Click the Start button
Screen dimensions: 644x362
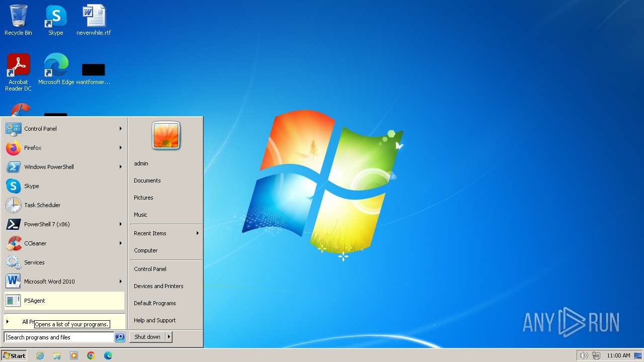point(14,355)
